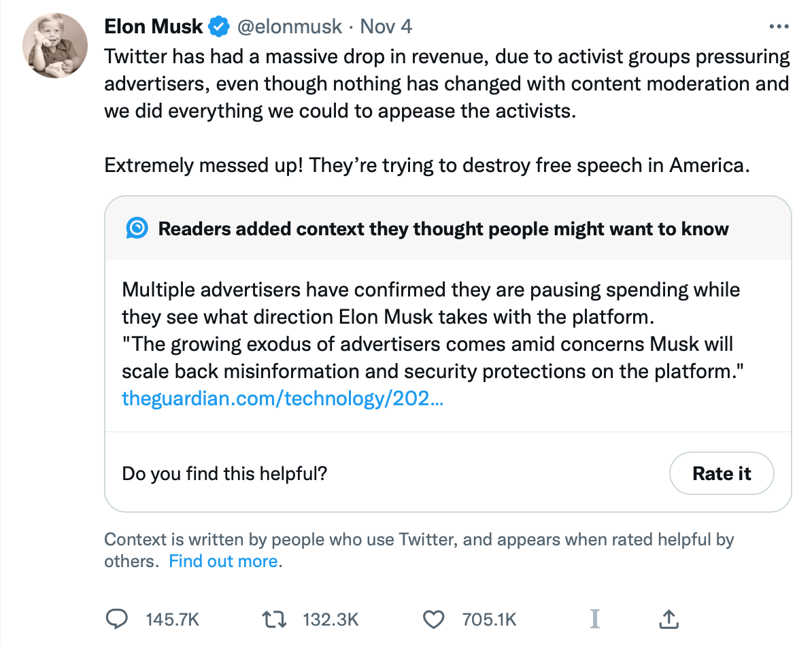Viewport: 812px width, 646px height.
Task: Open the three-dot more options menu
Action: [x=778, y=27]
